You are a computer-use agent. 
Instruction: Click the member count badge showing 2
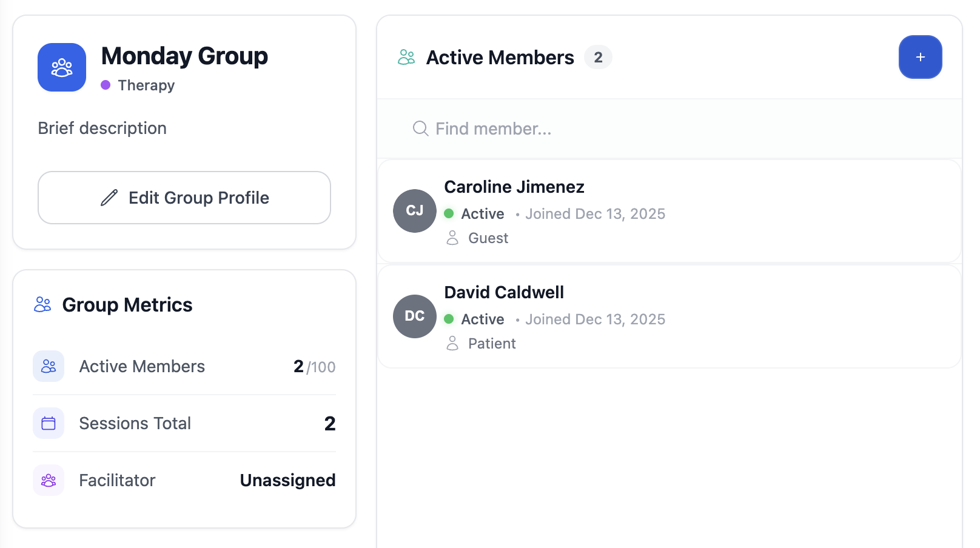(598, 57)
